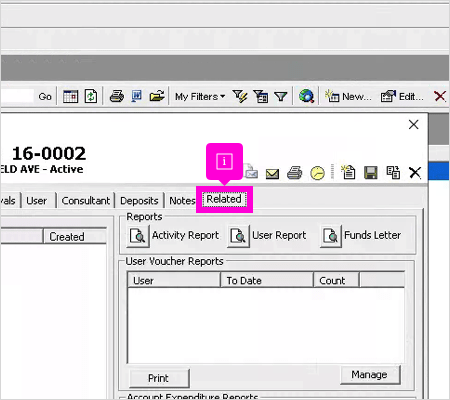Image resolution: width=450 pixels, height=400 pixels.
Task: Open the Funds Letter report
Action: click(361, 236)
